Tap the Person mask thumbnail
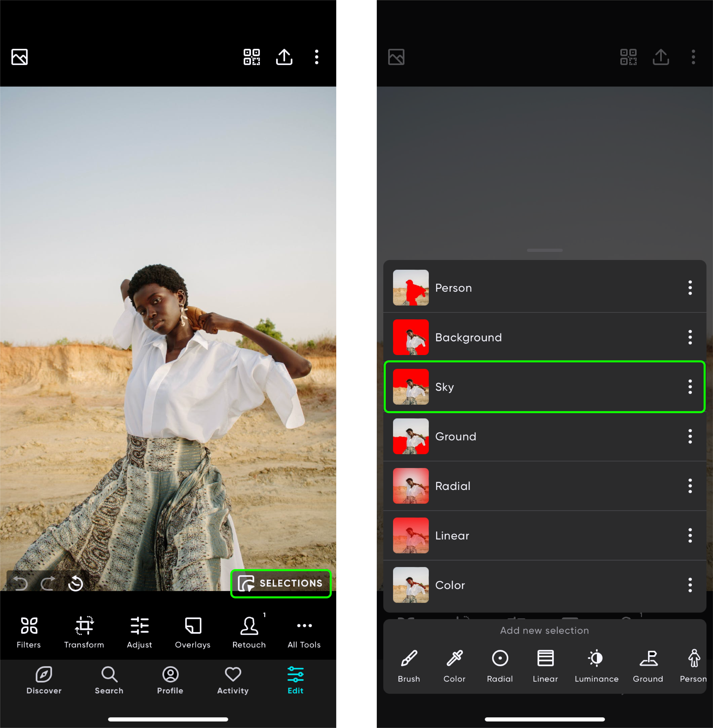Image resolution: width=713 pixels, height=728 pixels. pos(411,288)
